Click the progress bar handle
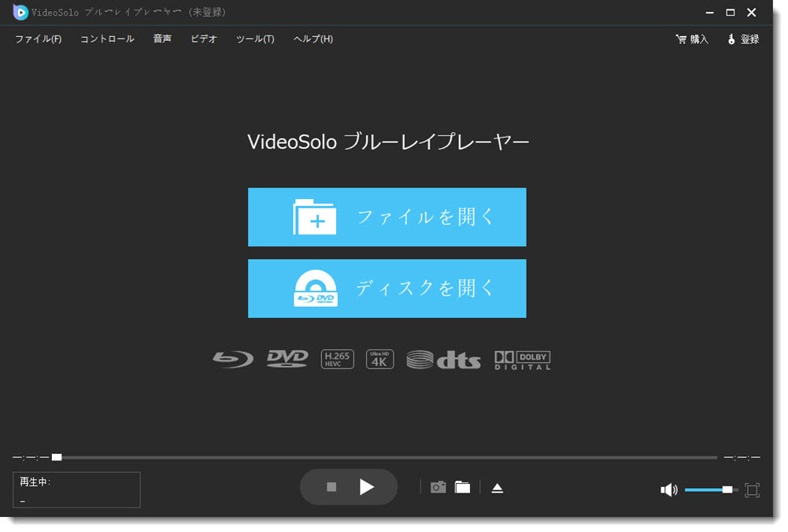This screenshot has width=788, height=532. pyautogui.click(x=57, y=457)
